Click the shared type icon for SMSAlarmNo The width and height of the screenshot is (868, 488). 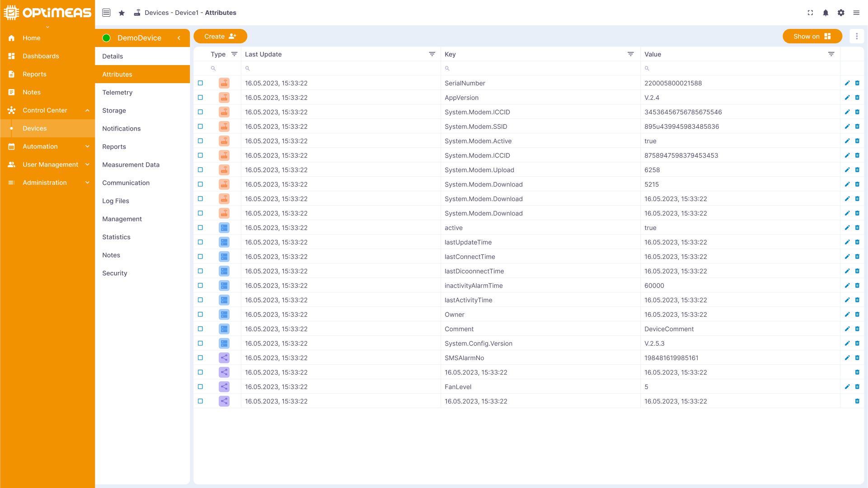(x=224, y=358)
